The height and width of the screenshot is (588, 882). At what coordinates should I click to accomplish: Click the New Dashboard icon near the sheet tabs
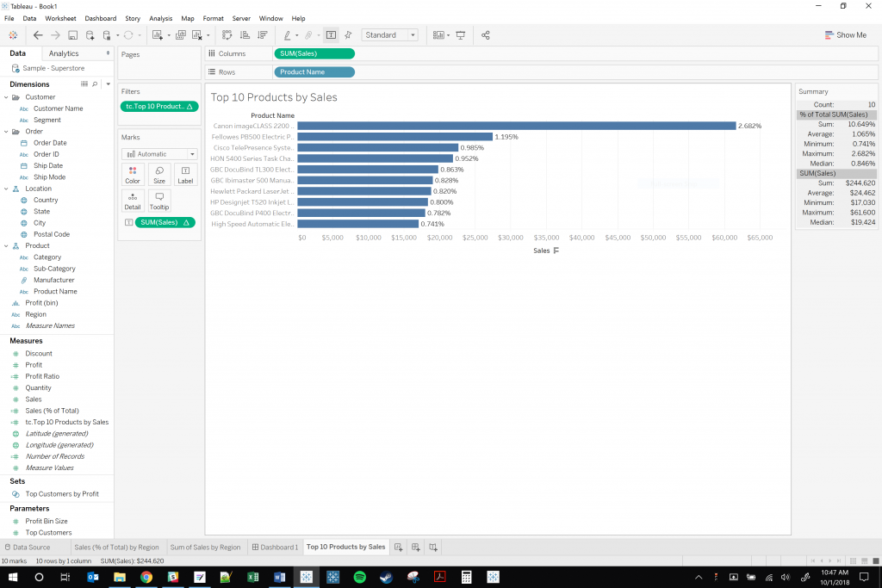415,547
